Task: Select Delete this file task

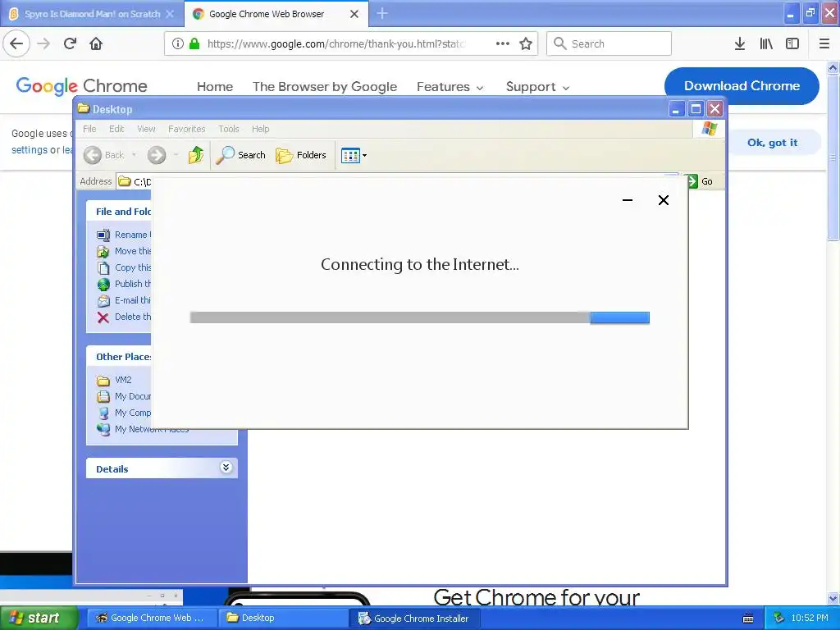Action: (x=125, y=317)
